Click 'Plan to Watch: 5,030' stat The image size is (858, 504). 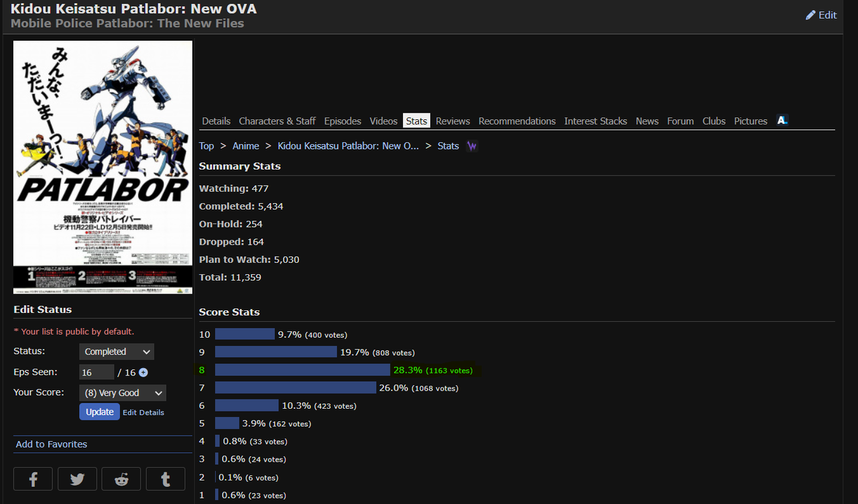[249, 259]
